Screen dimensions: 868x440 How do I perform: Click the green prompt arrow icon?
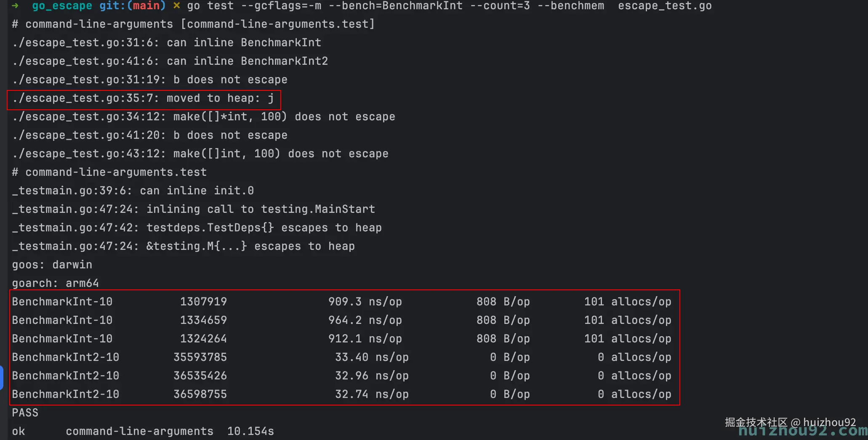15,6
